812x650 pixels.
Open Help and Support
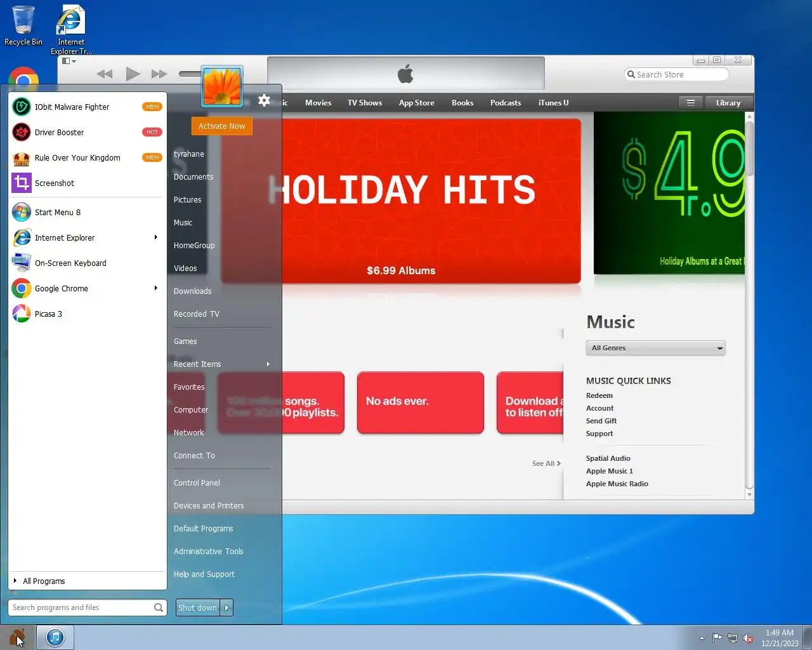pos(204,574)
